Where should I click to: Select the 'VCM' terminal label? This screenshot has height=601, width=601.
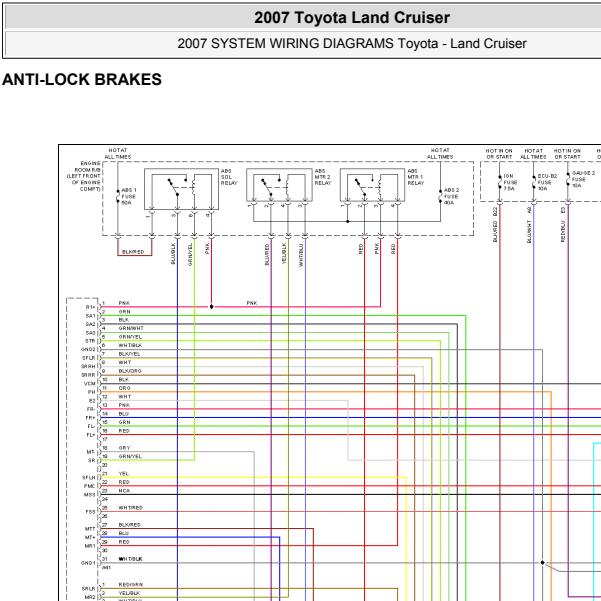tap(90, 384)
